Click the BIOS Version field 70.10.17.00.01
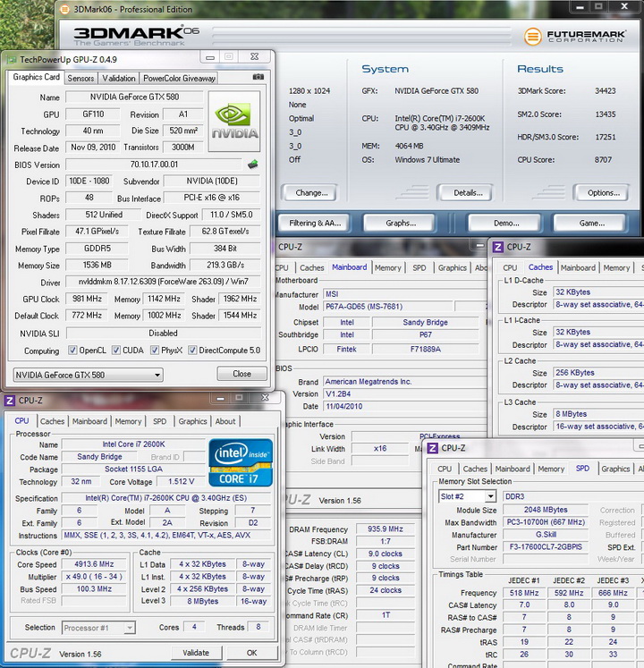 (154, 165)
